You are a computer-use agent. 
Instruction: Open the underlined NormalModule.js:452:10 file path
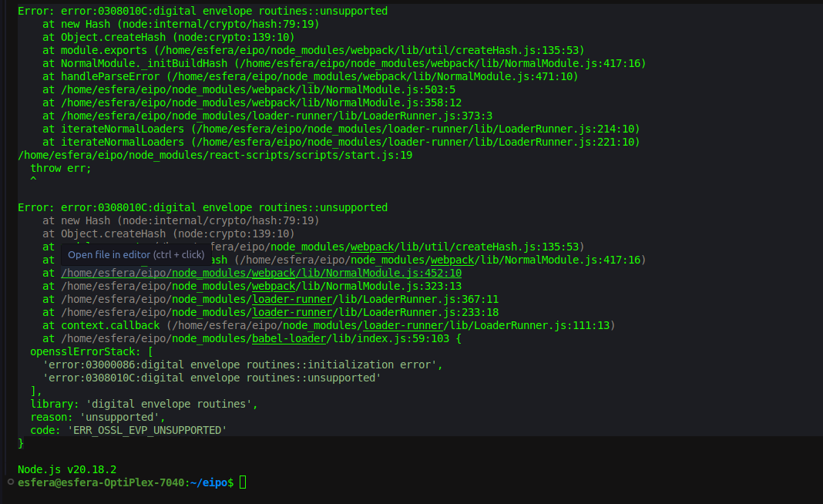[261, 273]
